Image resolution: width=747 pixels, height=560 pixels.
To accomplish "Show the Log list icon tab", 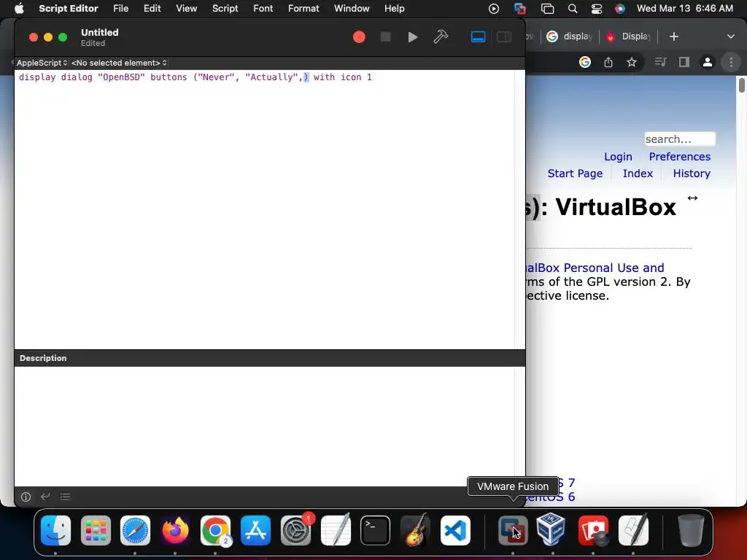I will 65,497.
